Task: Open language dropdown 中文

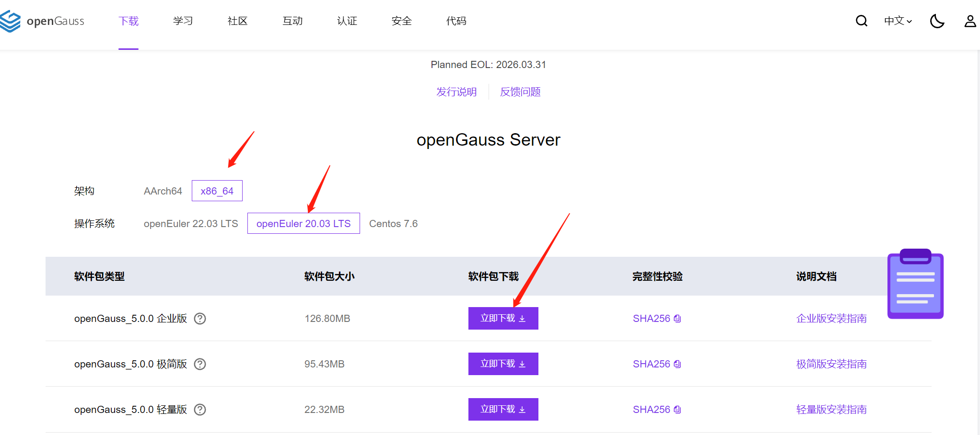Action: click(x=898, y=21)
